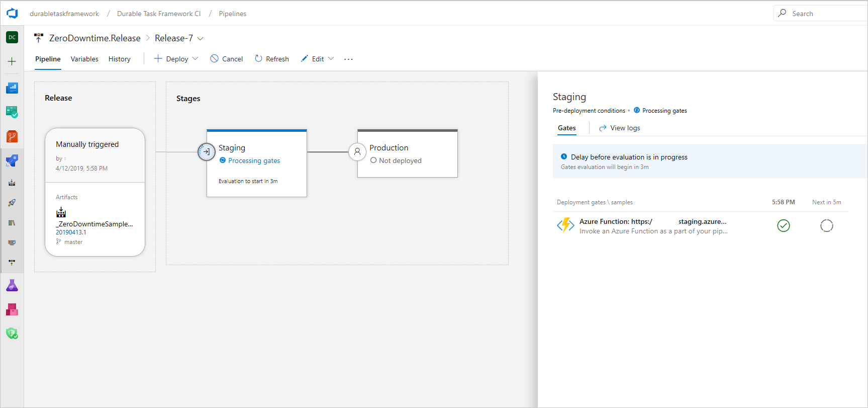Cancel the release deployment
The image size is (868, 408).
click(227, 59)
